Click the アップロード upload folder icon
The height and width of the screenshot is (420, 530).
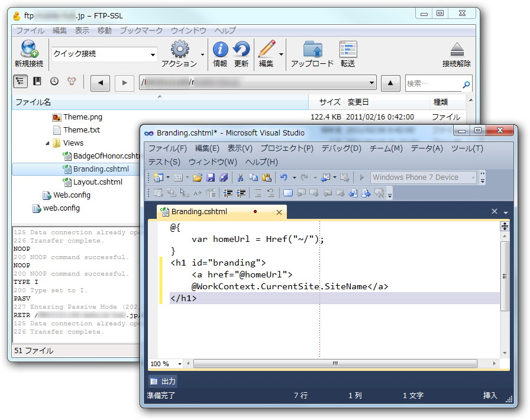pyautogui.click(x=312, y=49)
